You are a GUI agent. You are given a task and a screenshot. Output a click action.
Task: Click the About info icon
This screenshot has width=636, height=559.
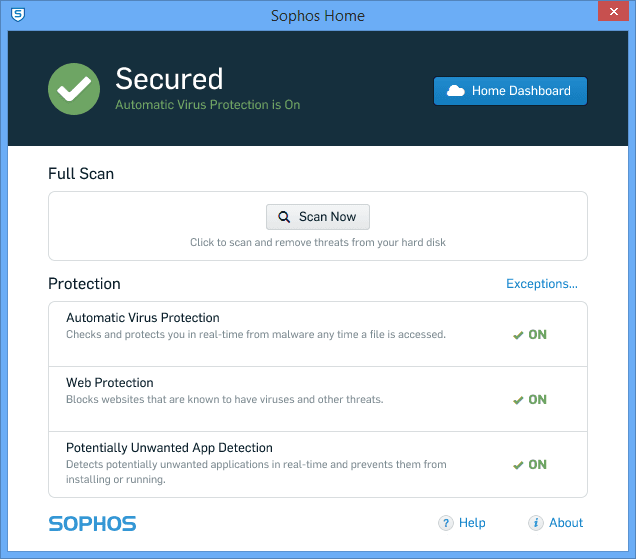tap(536, 523)
